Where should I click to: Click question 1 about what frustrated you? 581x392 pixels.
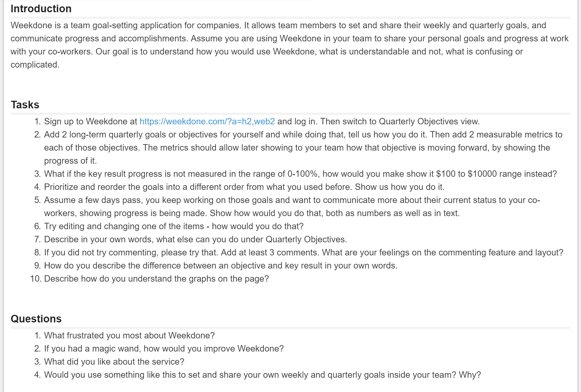point(129,336)
